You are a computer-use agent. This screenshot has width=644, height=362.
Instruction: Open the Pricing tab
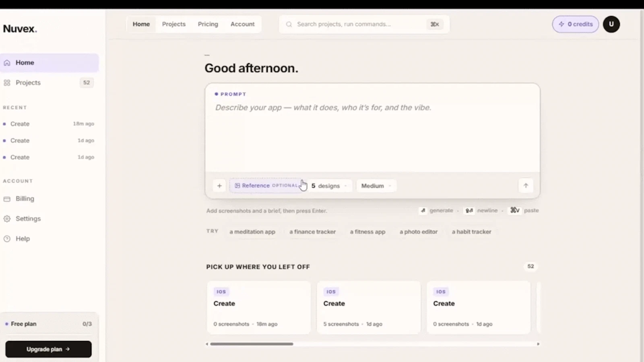pos(208,24)
